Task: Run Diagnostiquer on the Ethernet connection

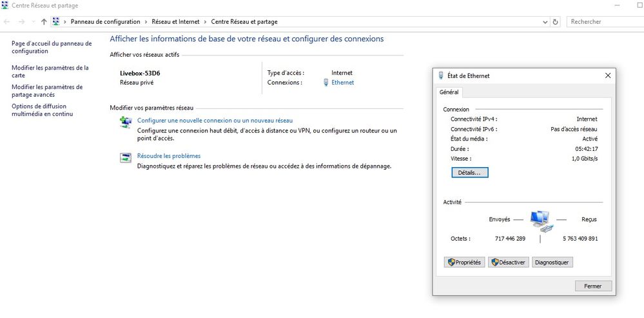Action: click(x=552, y=263)
